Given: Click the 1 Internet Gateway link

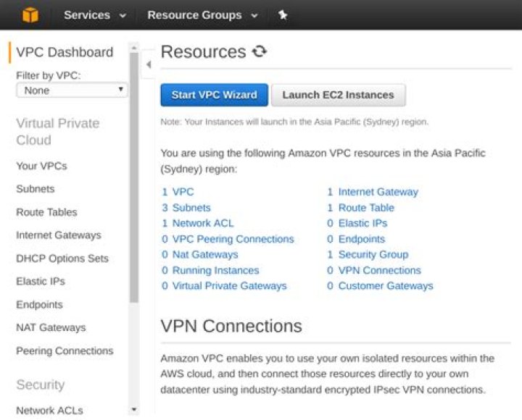Looking at the screenshot, I should coord(373,192).
